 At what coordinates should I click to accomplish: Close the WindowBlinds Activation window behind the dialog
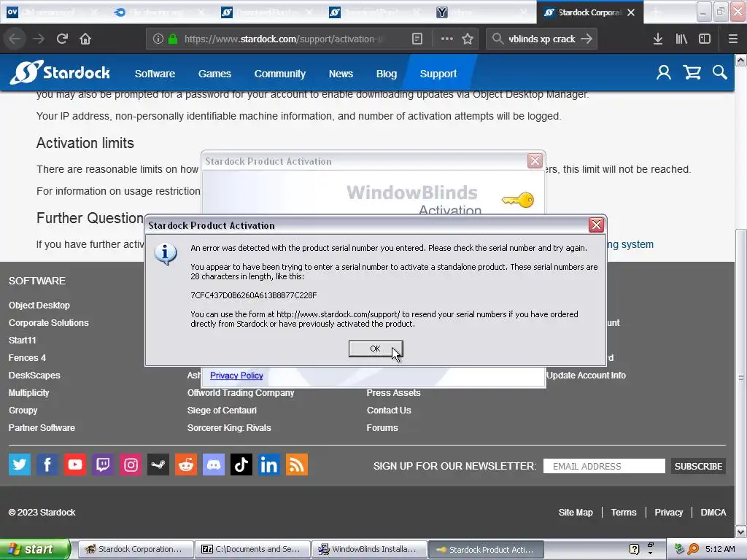tap(535, 161)
